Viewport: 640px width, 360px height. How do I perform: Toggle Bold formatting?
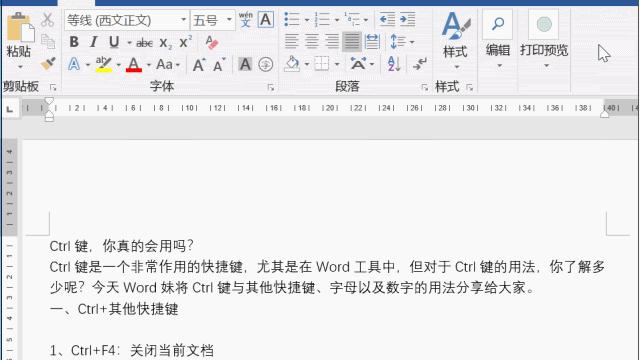(x=74, y=42)
